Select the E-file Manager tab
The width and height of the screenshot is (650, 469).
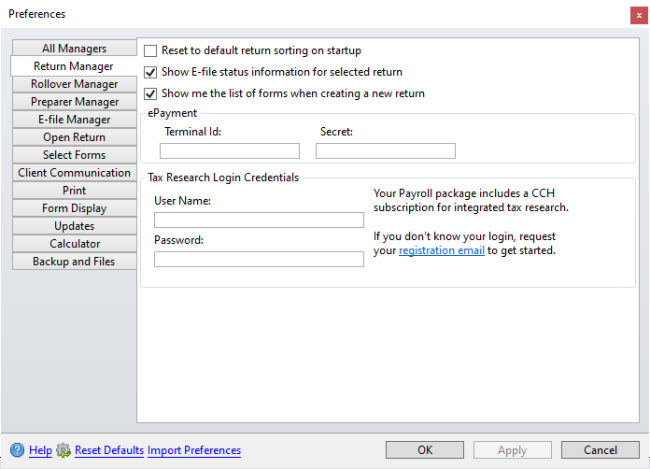point(74,119)
